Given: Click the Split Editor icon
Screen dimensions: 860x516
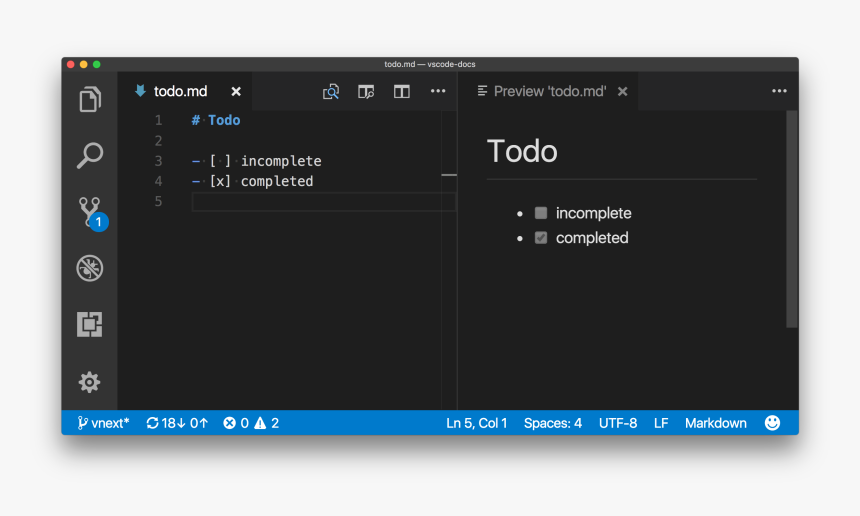Looking at the screenshot, I should click(401, 91).
